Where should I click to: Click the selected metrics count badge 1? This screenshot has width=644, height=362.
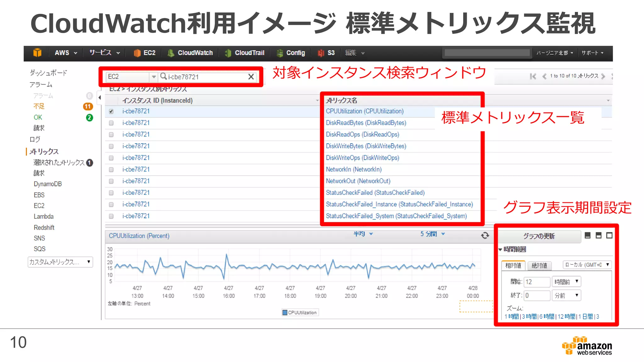click(90, 163)
